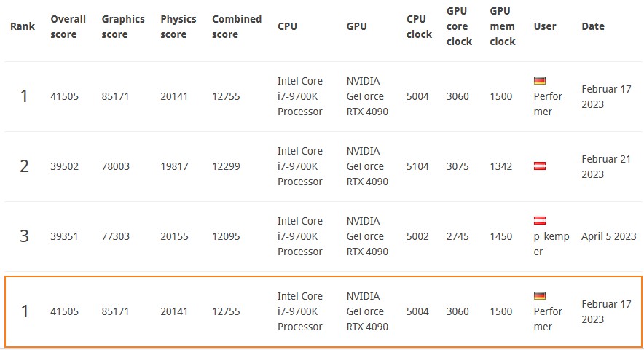The image size is (644, 350).
Task: Open NVIDIA GeForce RTX 4090 in the rank 3 row
Action: pyautogui.click(x=367, y=236)
